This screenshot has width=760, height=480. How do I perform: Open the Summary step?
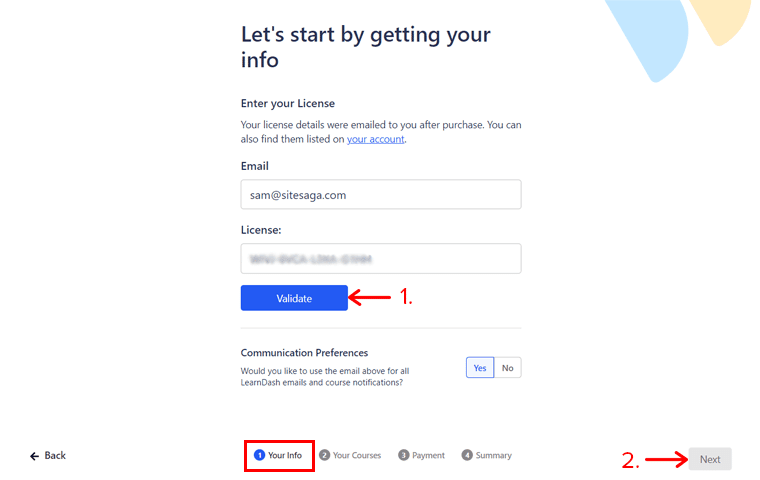pyautogui.click(x=487, y=456)
